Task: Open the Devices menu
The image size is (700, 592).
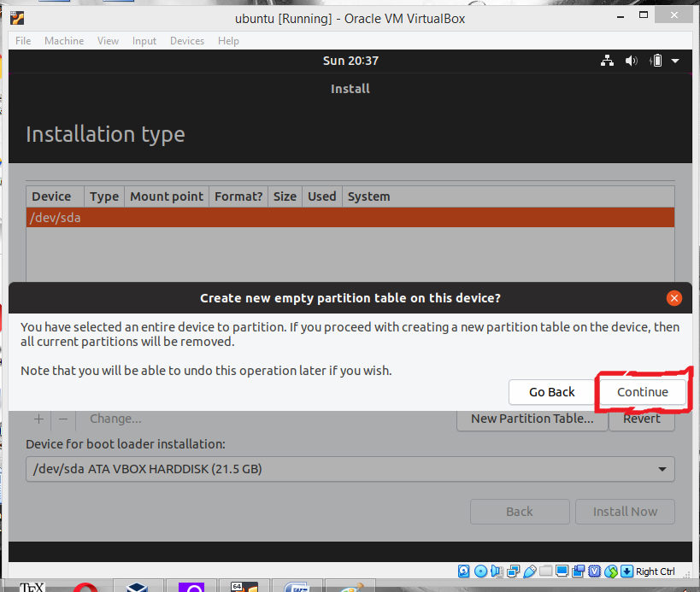Action: coord(187,41)
